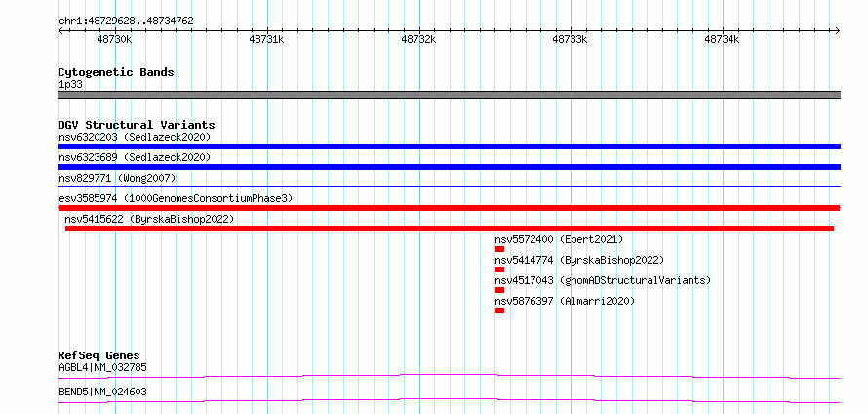Open the nsv5876397 (Almarri2020) variant label
Screen dimensions: 868x414
(565, 301)
